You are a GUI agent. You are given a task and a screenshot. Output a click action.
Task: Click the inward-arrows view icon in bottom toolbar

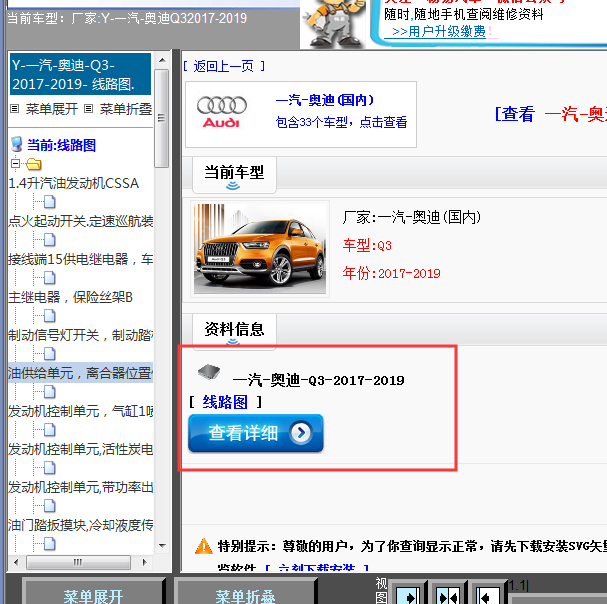tap(448, 595)
